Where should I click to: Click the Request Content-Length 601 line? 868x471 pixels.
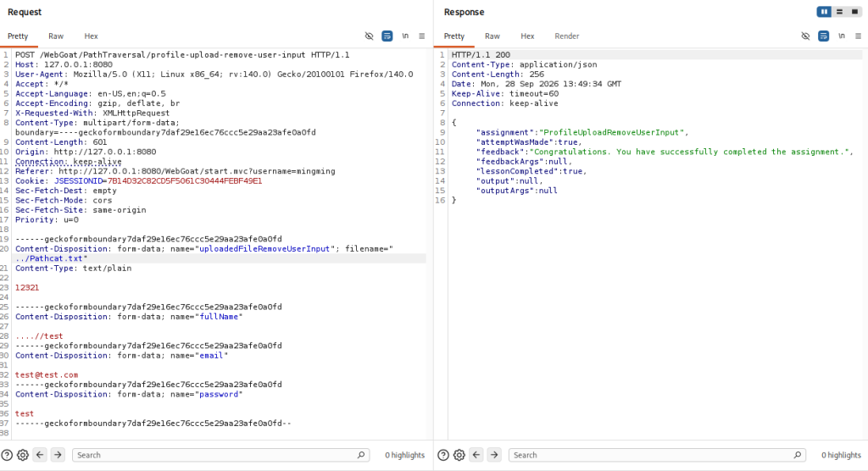(x=61, y=142)
